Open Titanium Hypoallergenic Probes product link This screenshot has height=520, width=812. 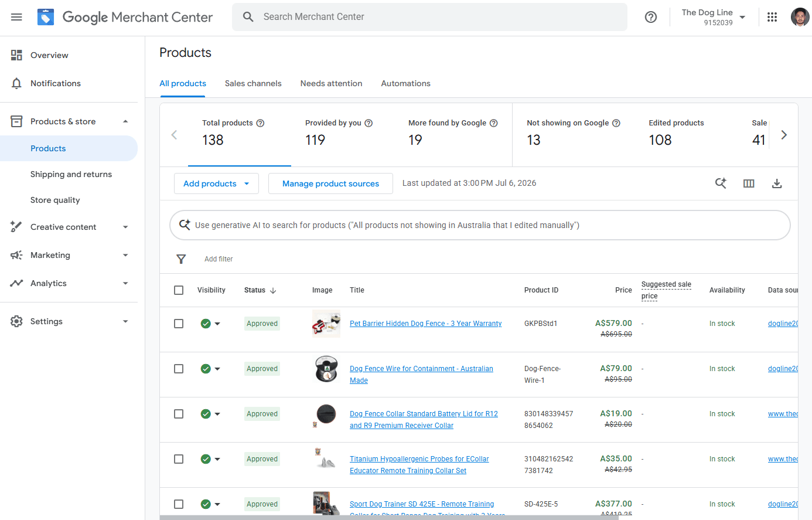click(x=419, y=465)
